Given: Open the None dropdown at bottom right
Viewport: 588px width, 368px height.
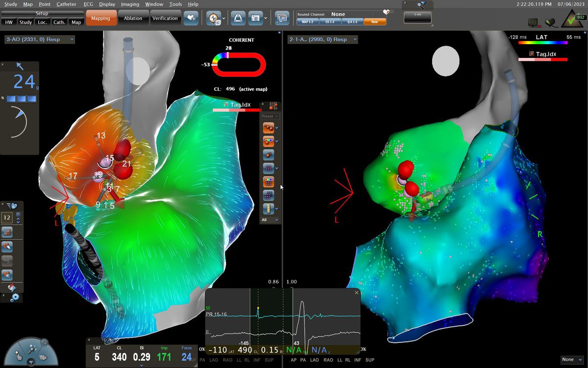Looking at the screenshot, I should coord(572,360).
